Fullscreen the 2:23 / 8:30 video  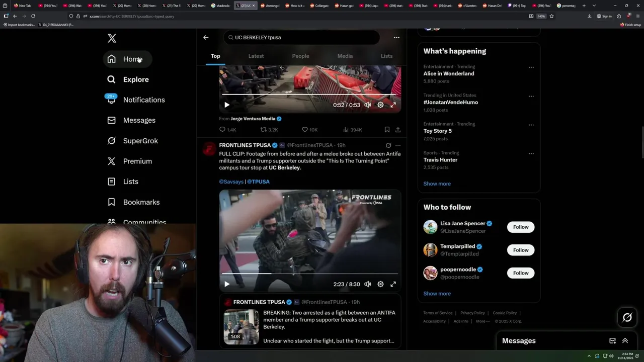coord(393,284)
